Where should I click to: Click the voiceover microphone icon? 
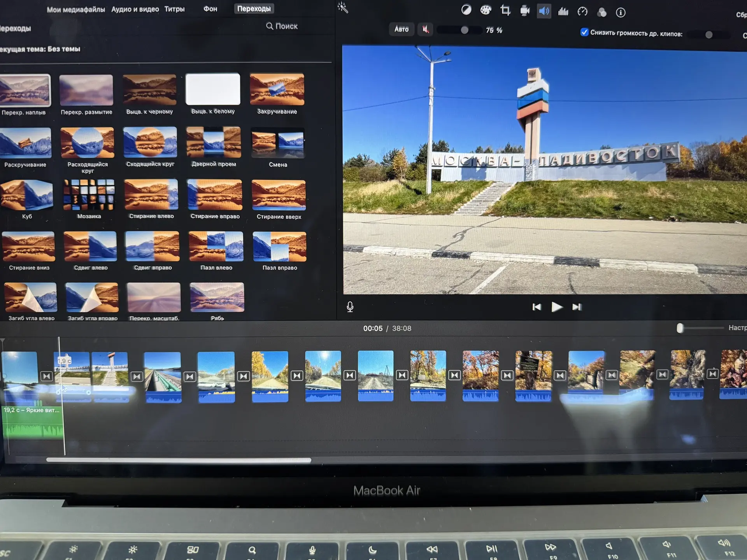coord(350,307)
